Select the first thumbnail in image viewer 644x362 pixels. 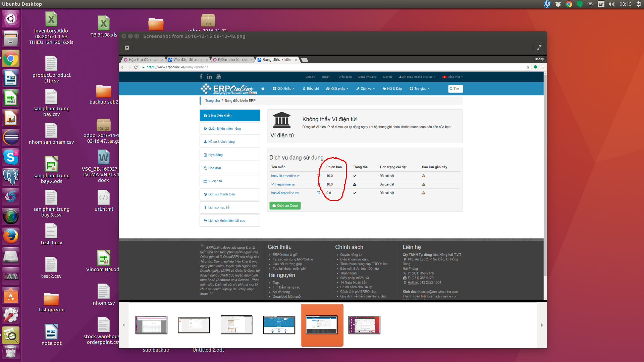(151, 325)
